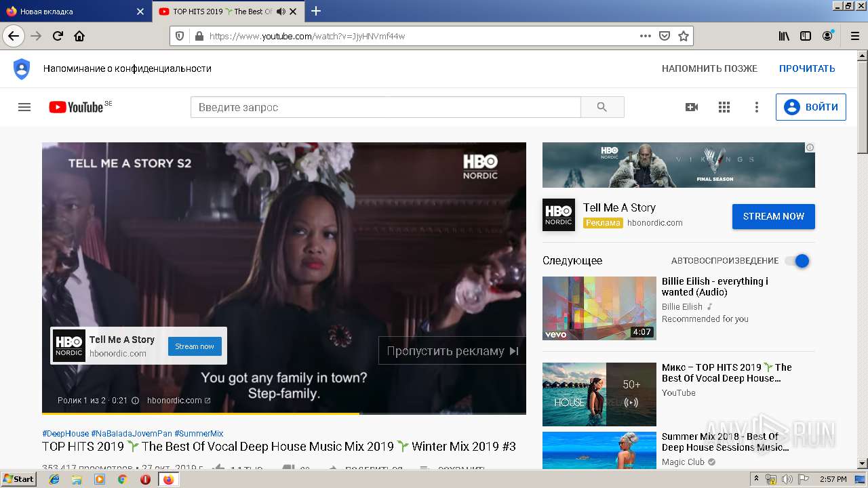Click the YouTube search magnifier button

602,107
